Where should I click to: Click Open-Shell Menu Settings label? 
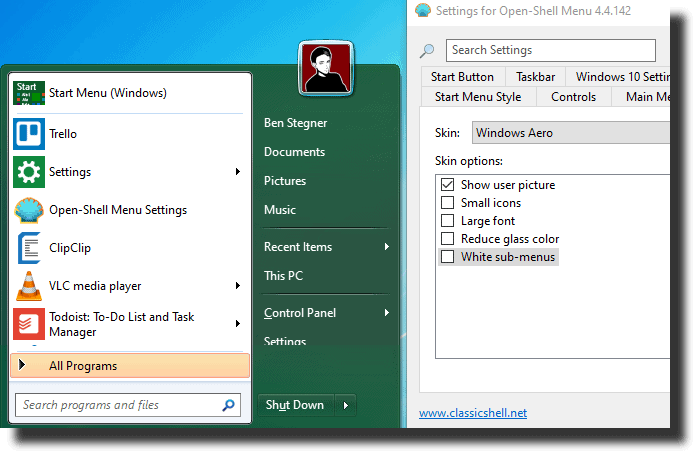coord(118,210)
